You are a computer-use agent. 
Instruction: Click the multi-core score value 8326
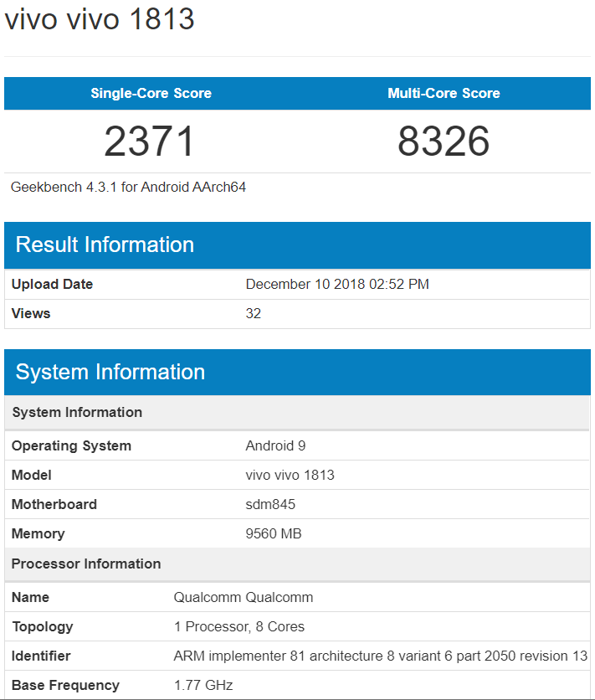pos(444,142)
